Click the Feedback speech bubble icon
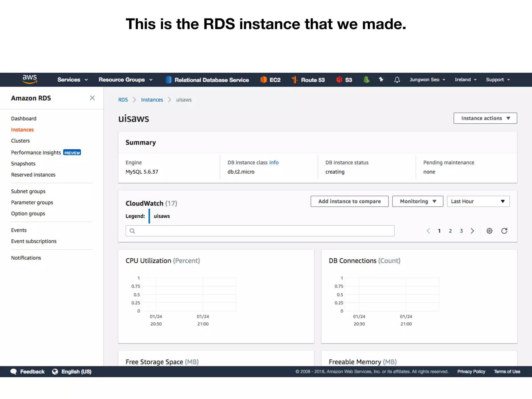This screenshot has width=532, height=399. click(14, 371)
